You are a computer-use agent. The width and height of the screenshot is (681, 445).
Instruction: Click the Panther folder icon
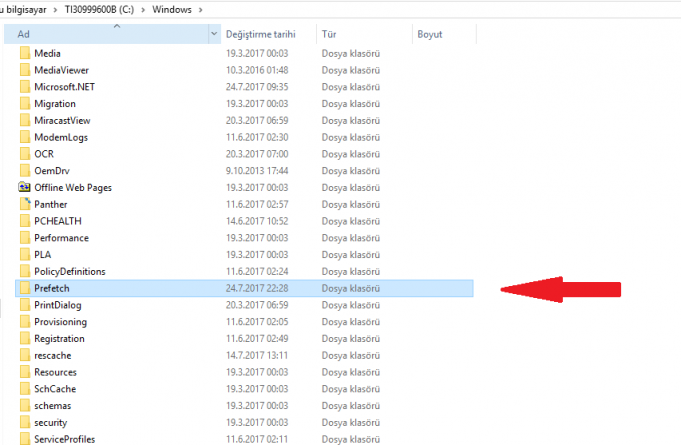click(x=25, y=204)
